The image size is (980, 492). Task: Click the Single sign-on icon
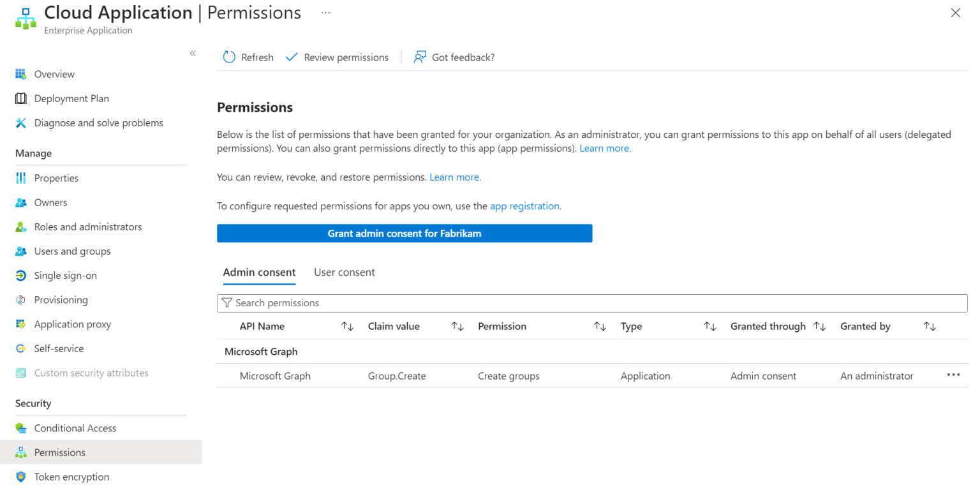coord(21,276)
